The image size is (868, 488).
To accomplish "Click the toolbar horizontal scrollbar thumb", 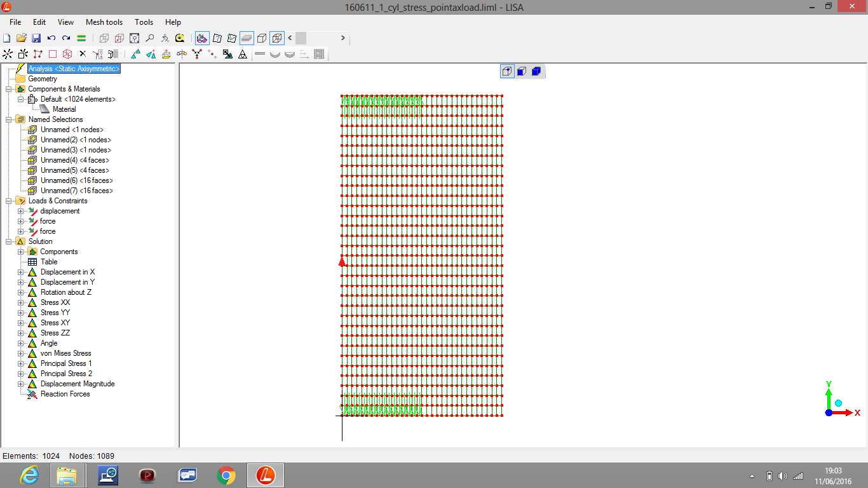I will pos(301,38).
